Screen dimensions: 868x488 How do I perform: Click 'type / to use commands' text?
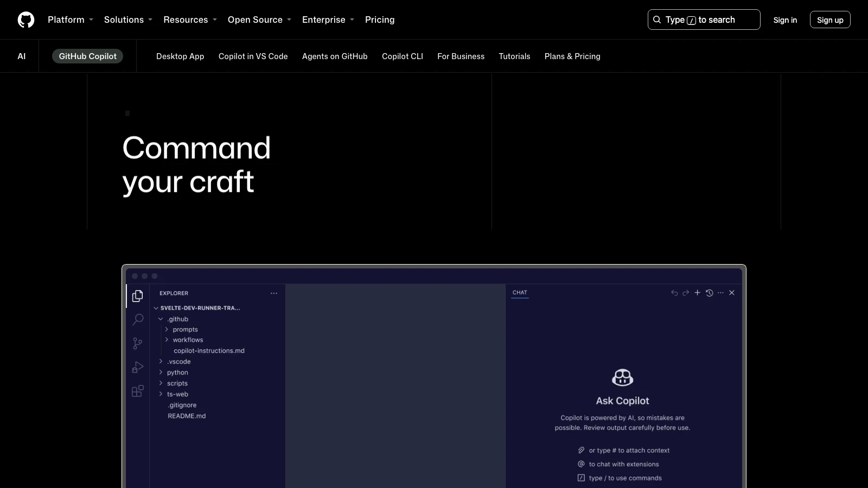pos(626,478)
